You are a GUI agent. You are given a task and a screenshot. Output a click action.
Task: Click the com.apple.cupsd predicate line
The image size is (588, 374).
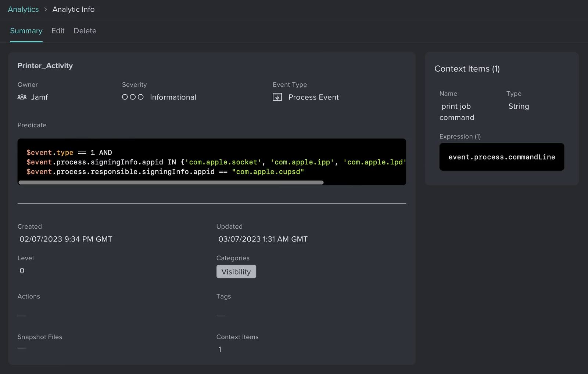pos(165,172)
